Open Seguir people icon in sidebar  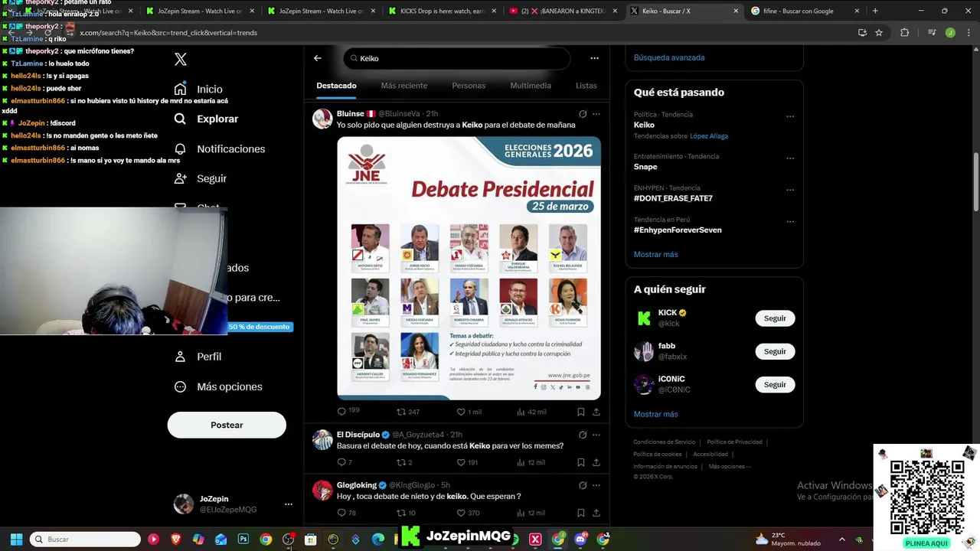point(180,178)
